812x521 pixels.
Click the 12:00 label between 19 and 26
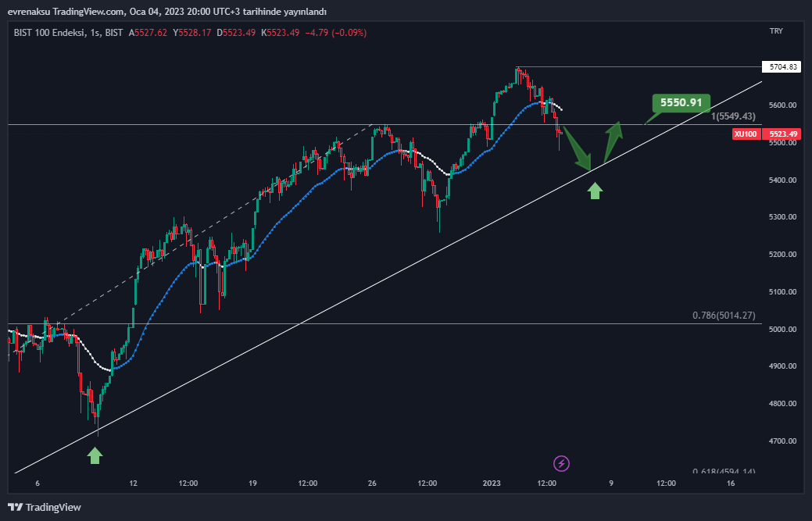pos(308,484)
